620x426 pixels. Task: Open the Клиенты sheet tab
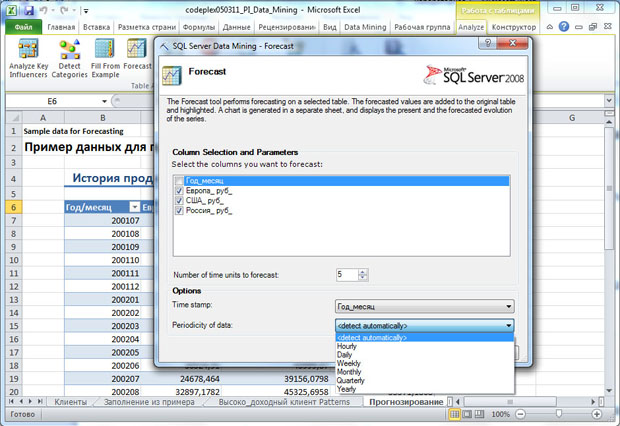(70, 402)
